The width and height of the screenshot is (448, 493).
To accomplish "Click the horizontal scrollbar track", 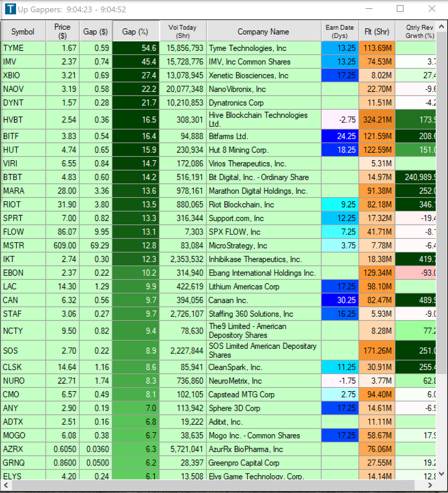I will [218, 485].
